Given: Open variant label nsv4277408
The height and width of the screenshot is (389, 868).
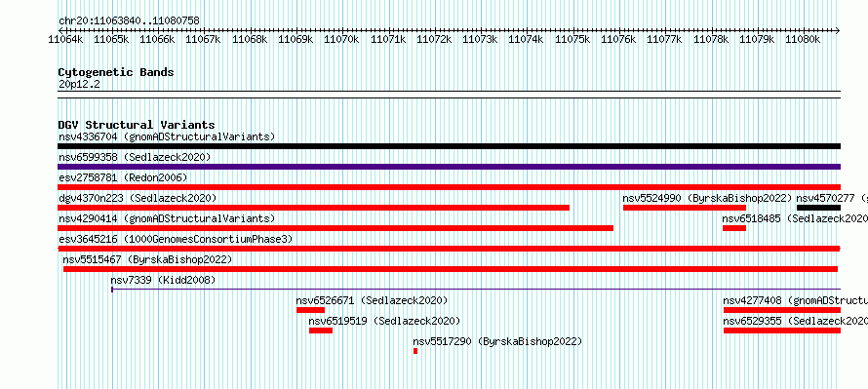Looking at the screenshot, I should point(795,300).
